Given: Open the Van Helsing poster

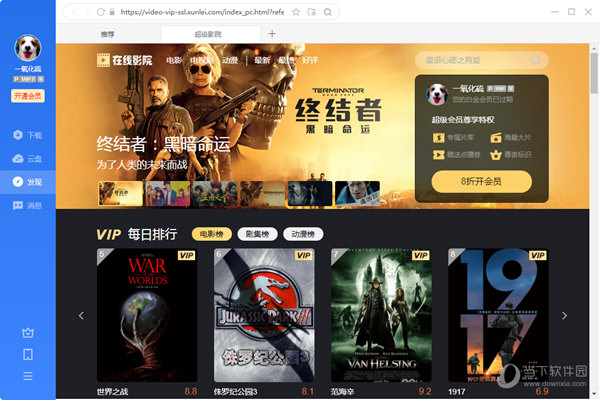Looking at the screenshot, I should coord(381,315).
